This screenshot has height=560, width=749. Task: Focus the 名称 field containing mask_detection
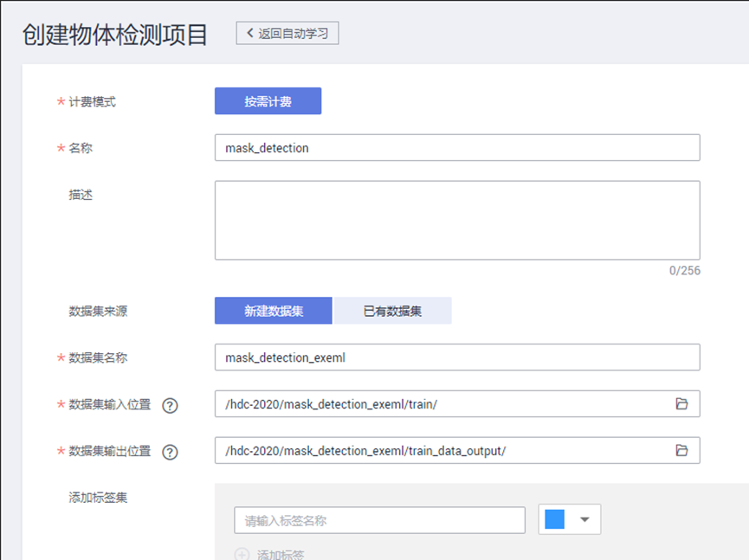pos(456,148)
